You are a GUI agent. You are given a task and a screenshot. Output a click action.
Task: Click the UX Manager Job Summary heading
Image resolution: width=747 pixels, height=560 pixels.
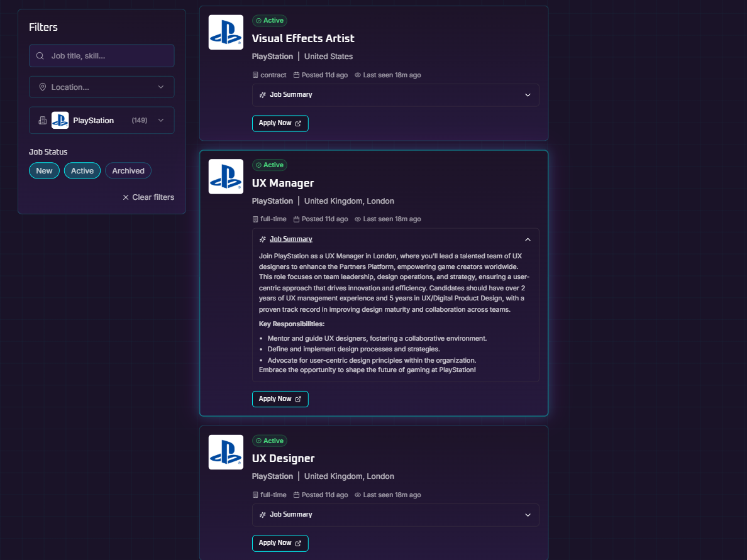tap(291, 239)
